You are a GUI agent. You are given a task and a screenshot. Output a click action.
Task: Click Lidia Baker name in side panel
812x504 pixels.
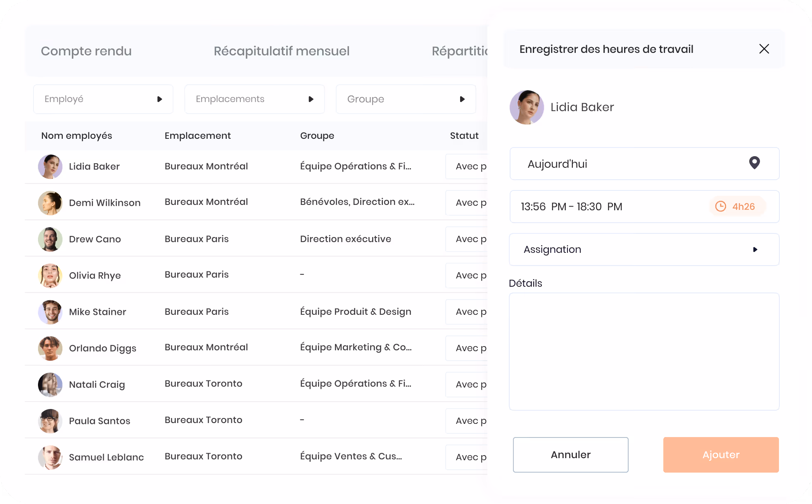click(x=582, y=107)
